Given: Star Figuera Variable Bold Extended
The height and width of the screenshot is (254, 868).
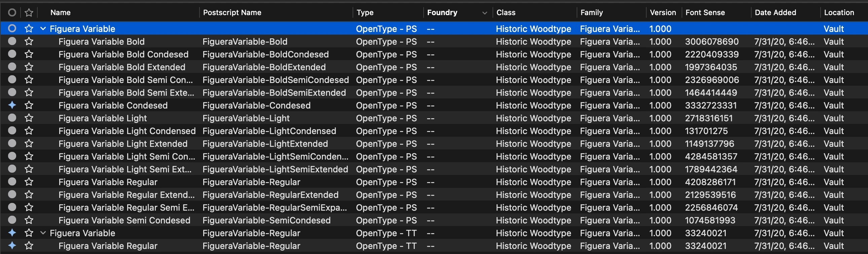Looking at the screenshot, I should point(29,67).
